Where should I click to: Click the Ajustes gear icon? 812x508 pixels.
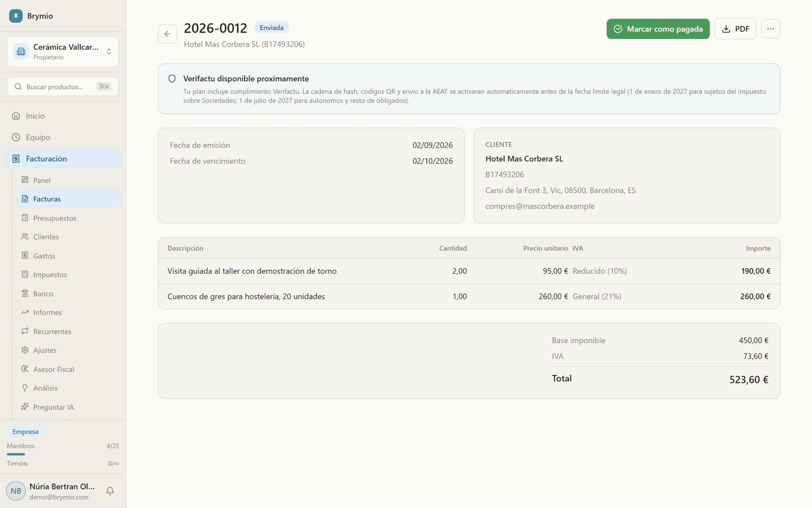pos(25,350)
